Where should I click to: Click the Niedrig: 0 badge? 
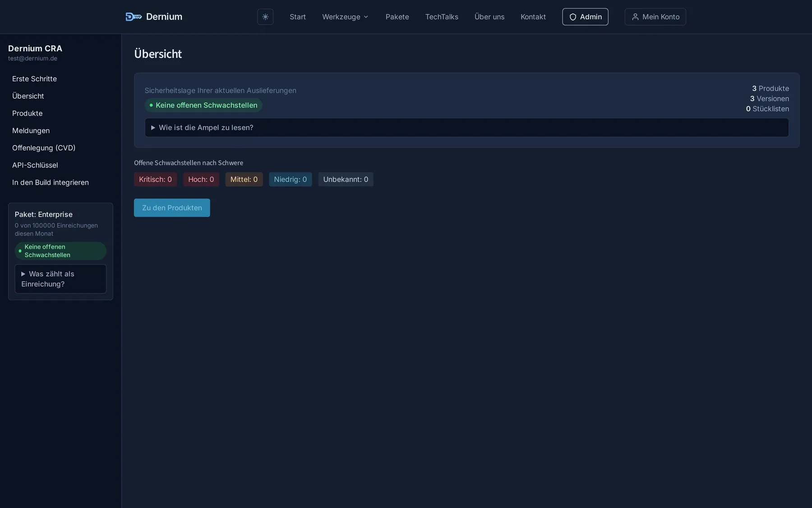click(x=291, y=179)
